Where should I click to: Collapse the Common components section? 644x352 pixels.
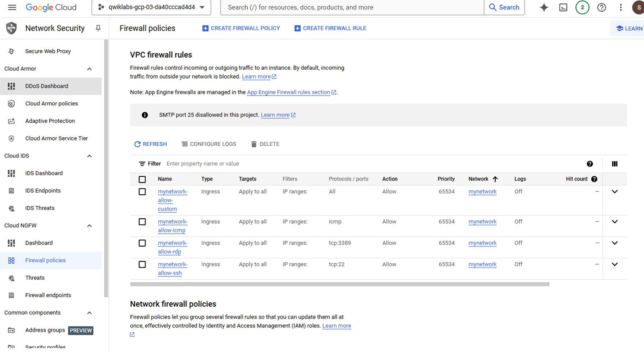tap(90, 313)
